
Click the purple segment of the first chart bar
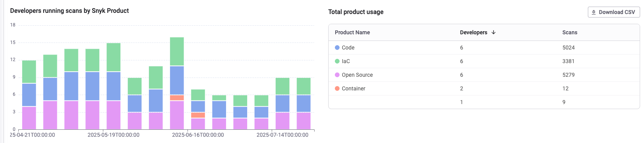[29, 118]
